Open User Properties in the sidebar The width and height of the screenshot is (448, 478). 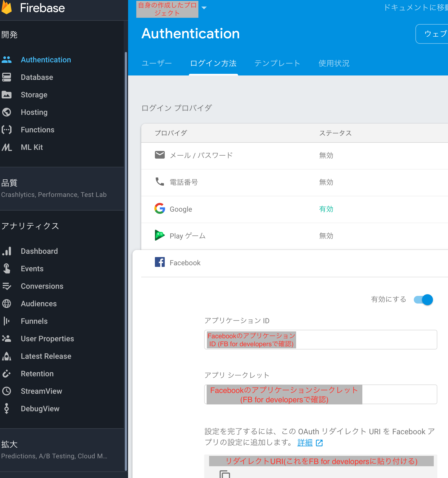click(x=47, y=339)
